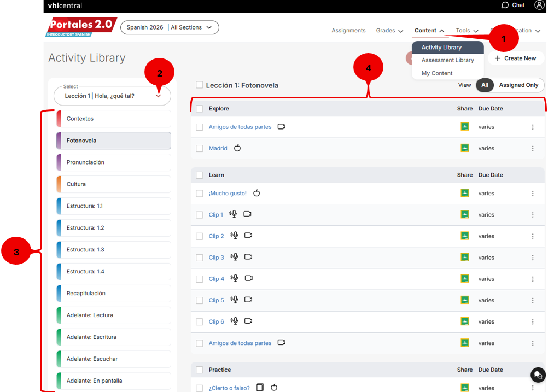Click the Google Classroom share icon for Clip 2
The width and height of the screenshot is (548, 392).
[465, 236]
